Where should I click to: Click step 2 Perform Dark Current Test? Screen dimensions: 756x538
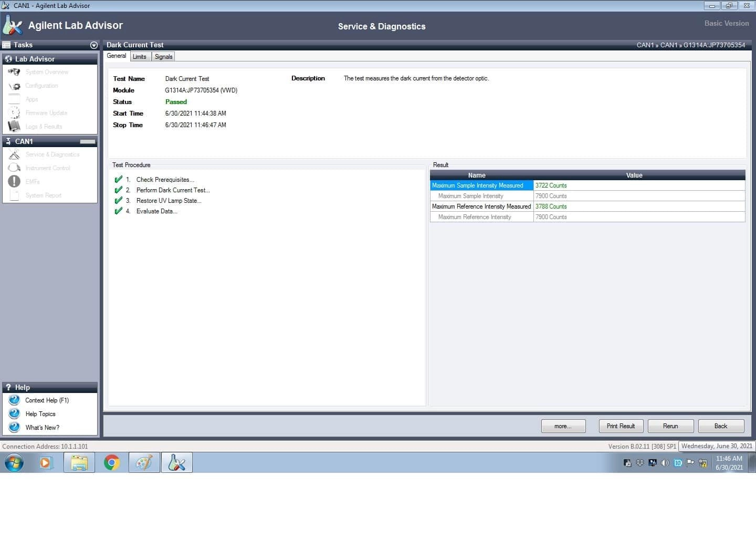point(173,190)
